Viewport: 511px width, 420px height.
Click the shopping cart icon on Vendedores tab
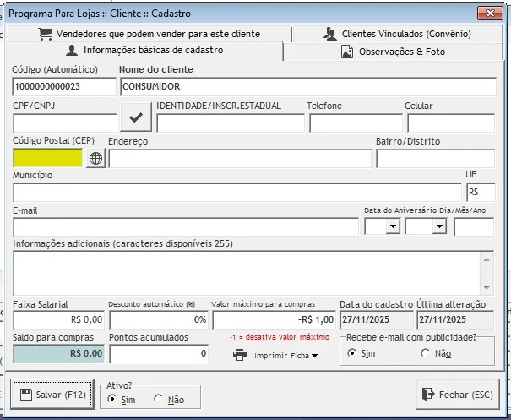45,34
